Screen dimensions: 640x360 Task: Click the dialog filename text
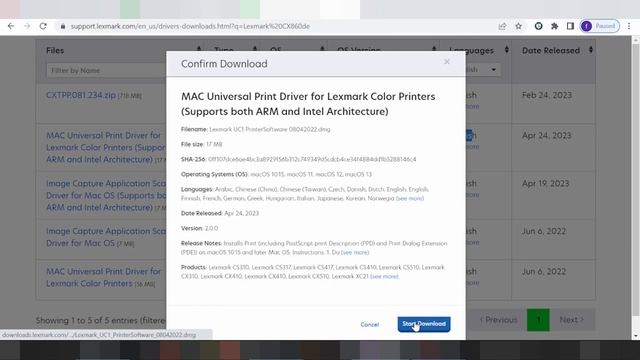point(270,129)
